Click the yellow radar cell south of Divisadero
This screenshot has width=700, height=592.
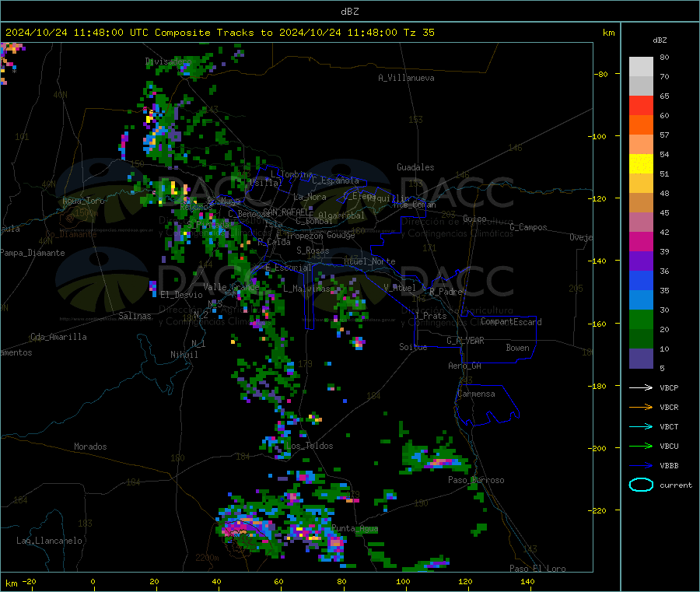pos(150,117)
